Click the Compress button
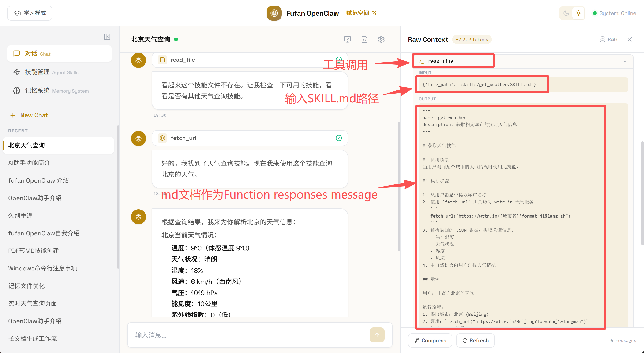 pyautogui.click(x=430, y=341)
